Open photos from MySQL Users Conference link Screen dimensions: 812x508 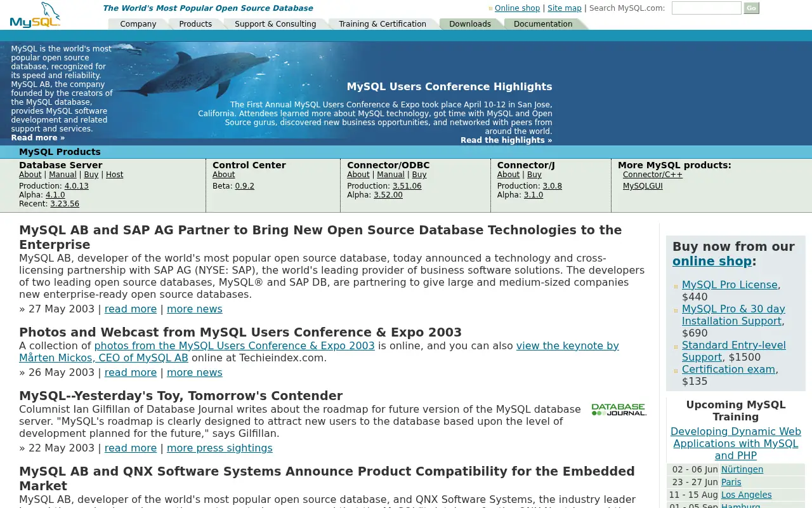click(x=235, y=346)
